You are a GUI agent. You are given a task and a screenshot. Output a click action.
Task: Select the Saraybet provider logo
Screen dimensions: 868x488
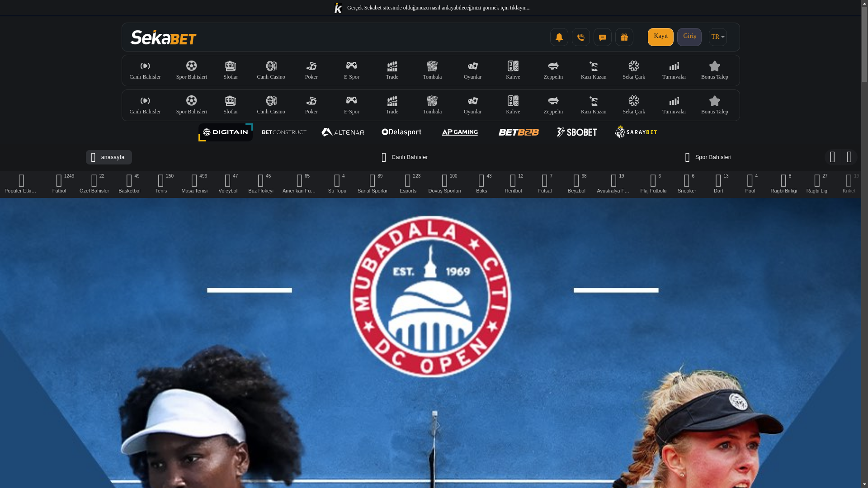[636, 132]
